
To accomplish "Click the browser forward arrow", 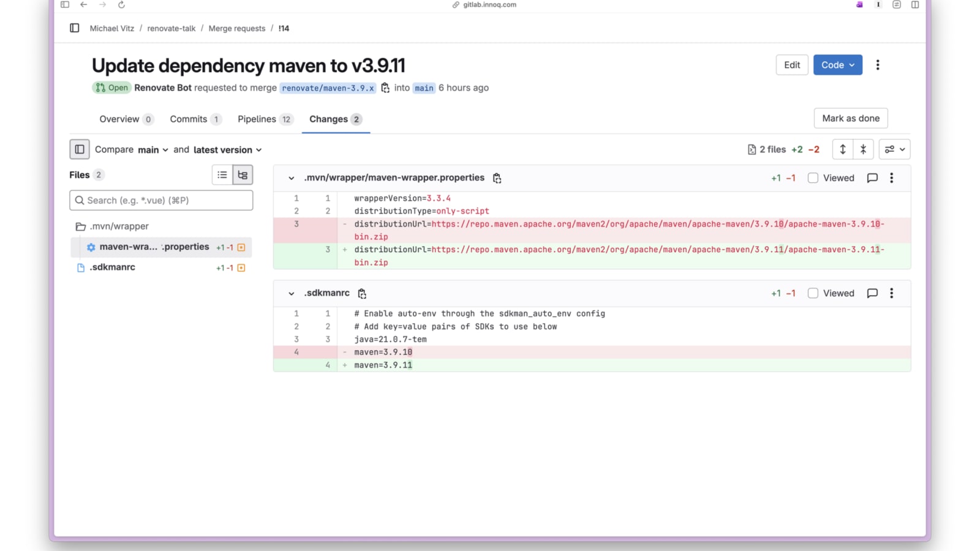I will tap(102, 5).
